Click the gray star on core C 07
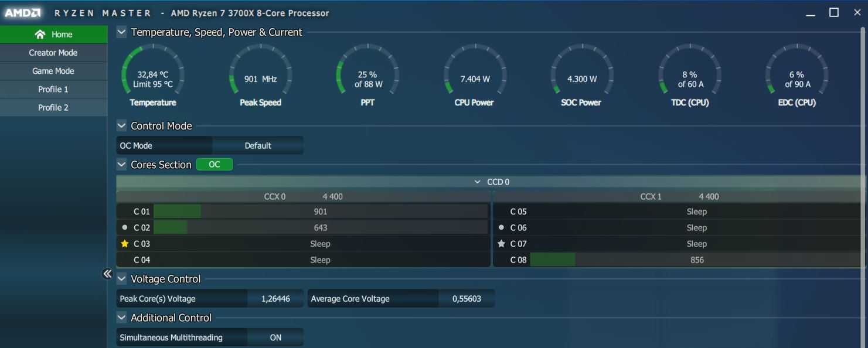The width and height of the screenshot is (868, 348). coord(501,244)
